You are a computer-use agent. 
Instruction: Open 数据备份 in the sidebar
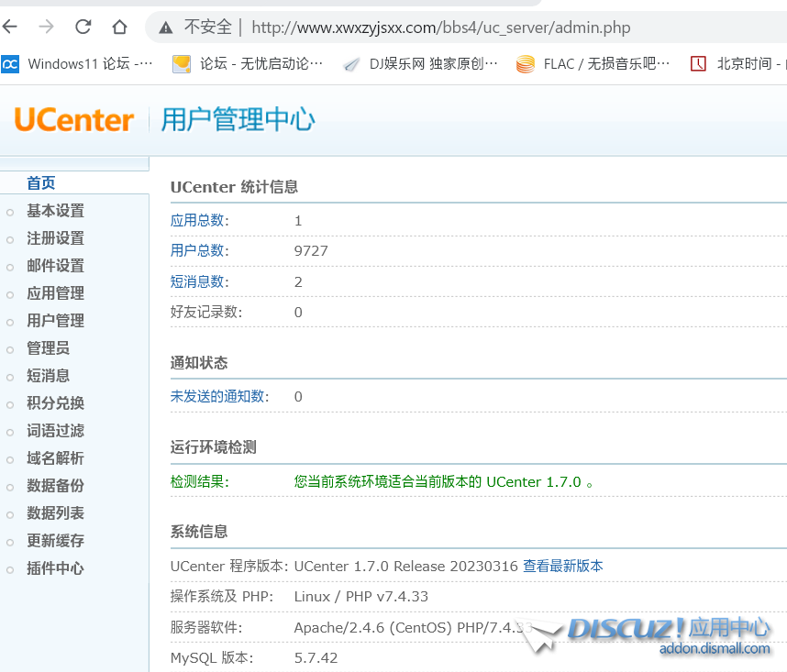(55, 486)
